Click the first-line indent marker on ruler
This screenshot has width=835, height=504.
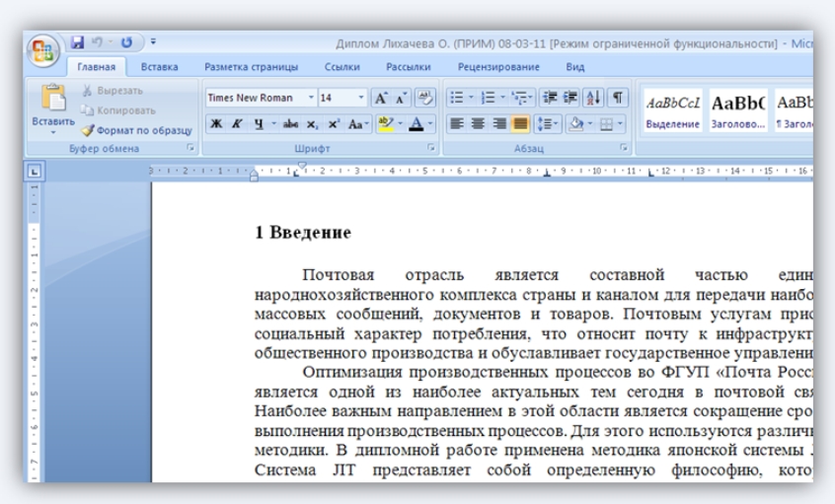point(302,166)
